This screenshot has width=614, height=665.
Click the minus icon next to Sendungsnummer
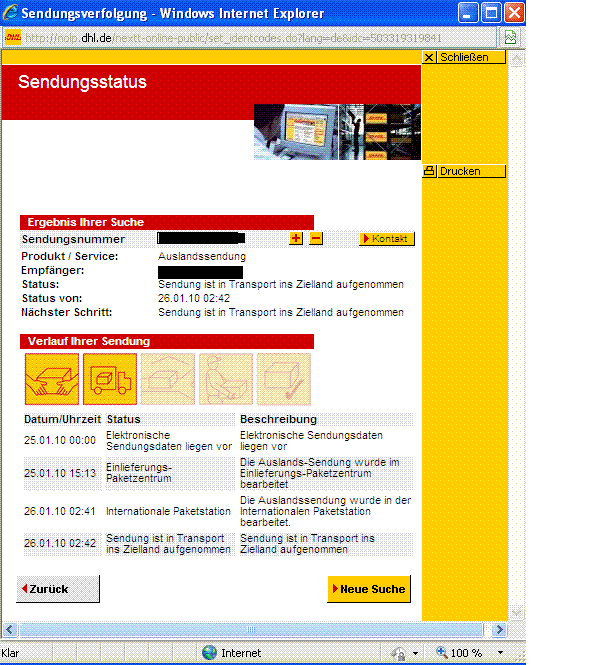click(315, 238)
